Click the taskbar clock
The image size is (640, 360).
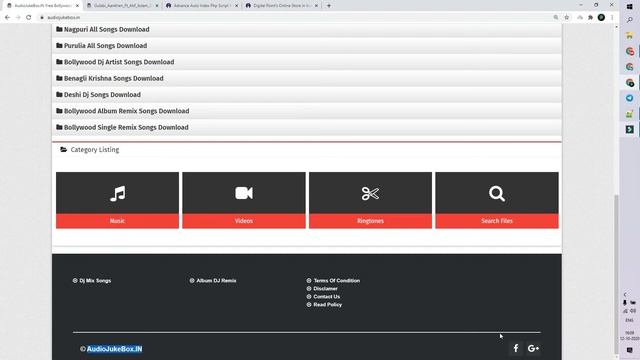pos(629,336)
